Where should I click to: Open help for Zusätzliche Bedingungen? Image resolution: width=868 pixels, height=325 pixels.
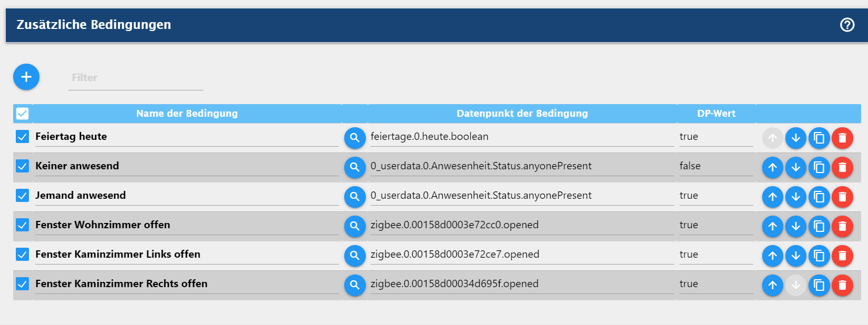point(847,25)
